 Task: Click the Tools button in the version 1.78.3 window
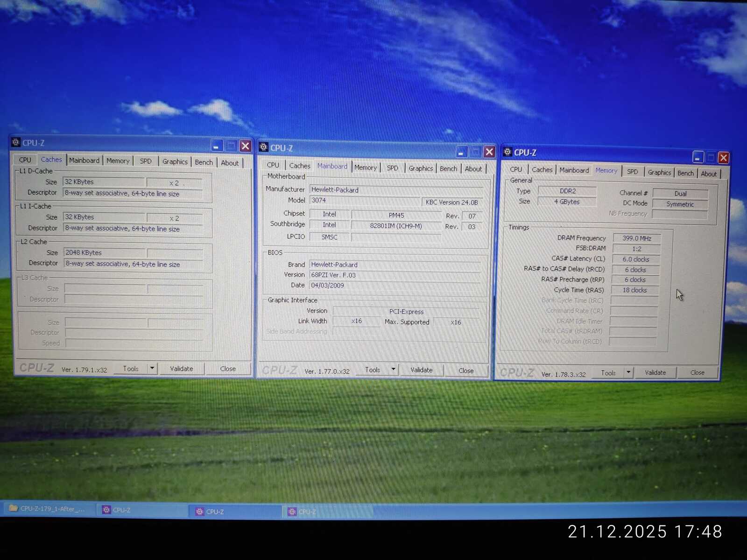[608, 373]
